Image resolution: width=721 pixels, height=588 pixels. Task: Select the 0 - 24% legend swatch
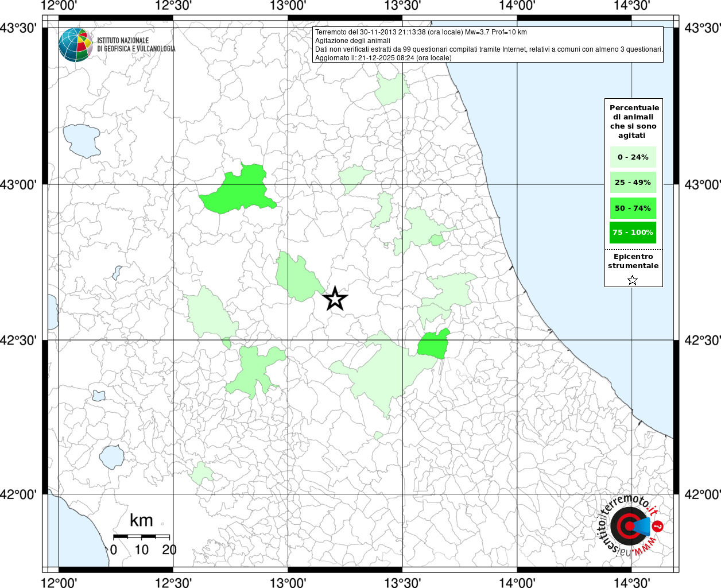(633, 157)
